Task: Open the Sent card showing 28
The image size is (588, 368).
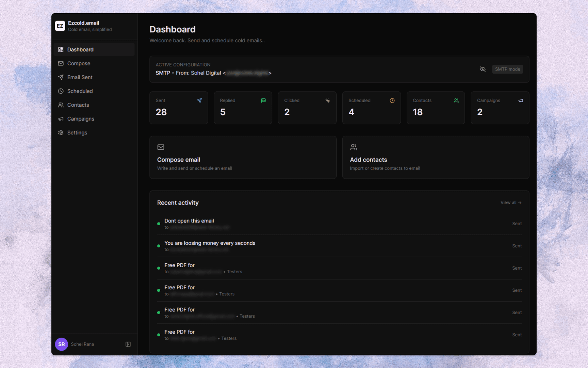Action: (179, 108)
